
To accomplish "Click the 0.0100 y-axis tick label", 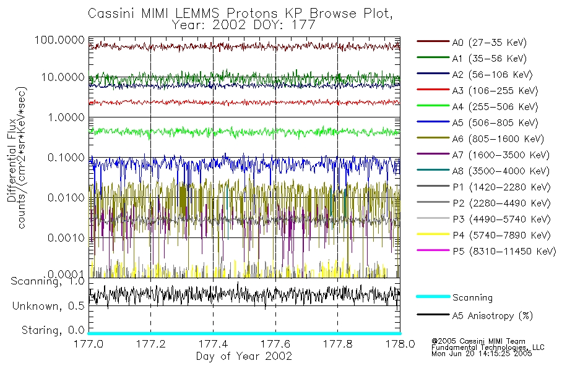I will coord(66,197).
